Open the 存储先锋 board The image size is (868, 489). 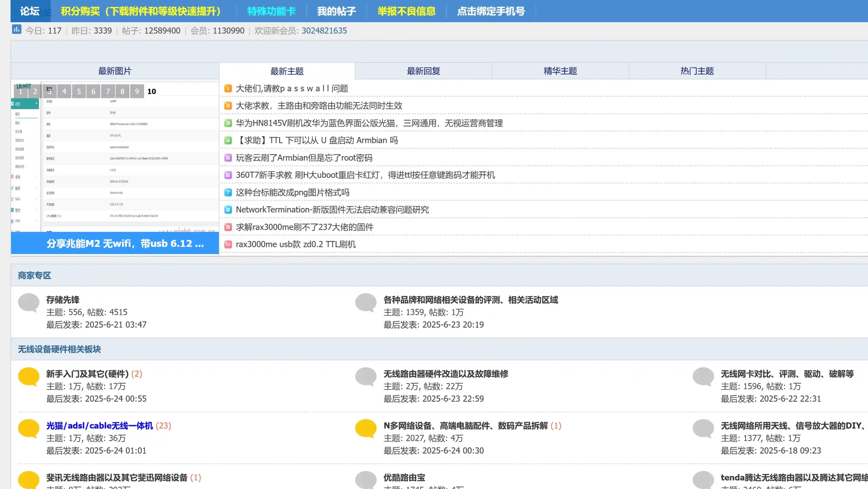pos(63,300)
